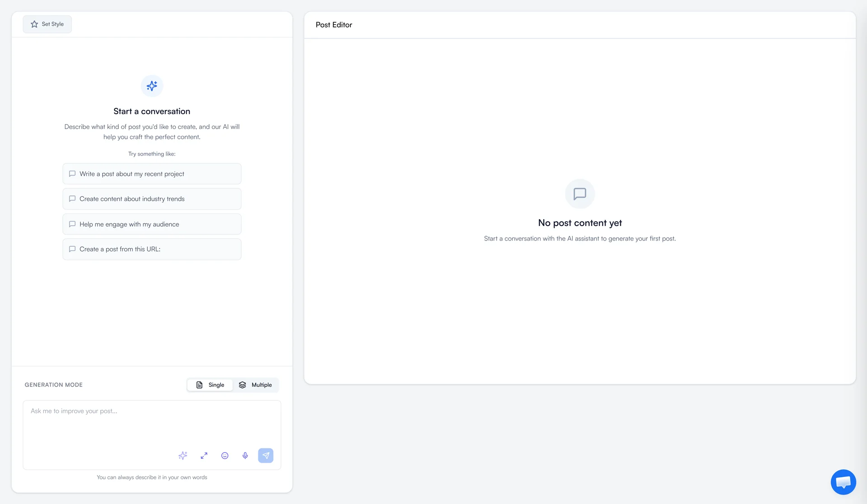The width and height of the screenshot is (867, 504).
Task: Select 'Create a post from this URL' option
Action: 152,249
